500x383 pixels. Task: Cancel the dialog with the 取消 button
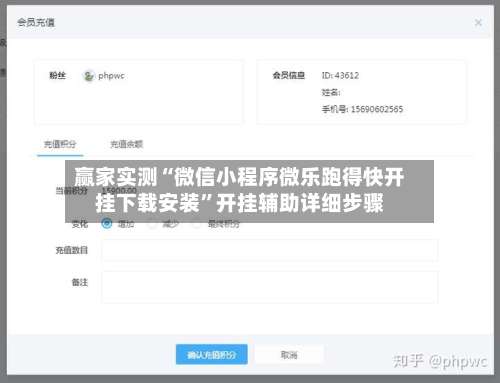[x=289, y=354]
